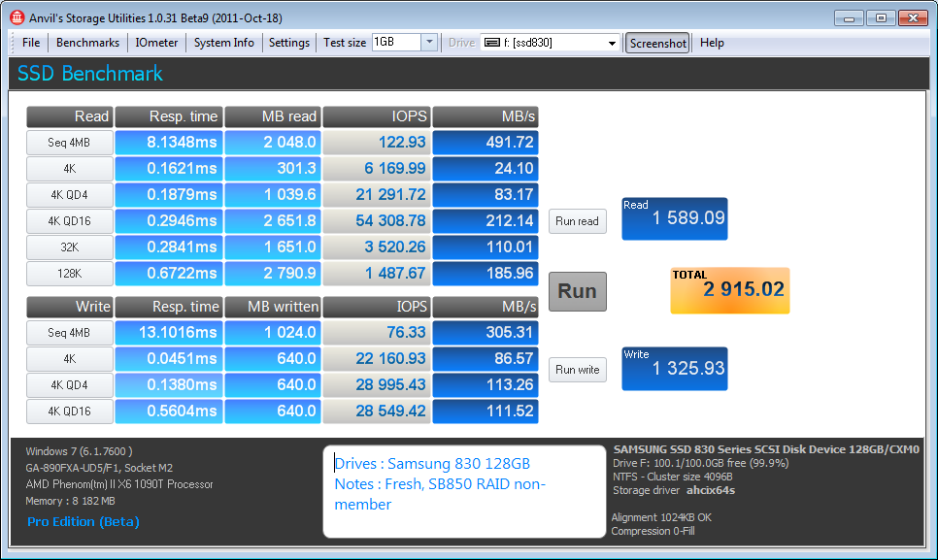Viewport: 938px width, 560px height.
Task: Click the large Run button
Action: (x=578, y=291)
